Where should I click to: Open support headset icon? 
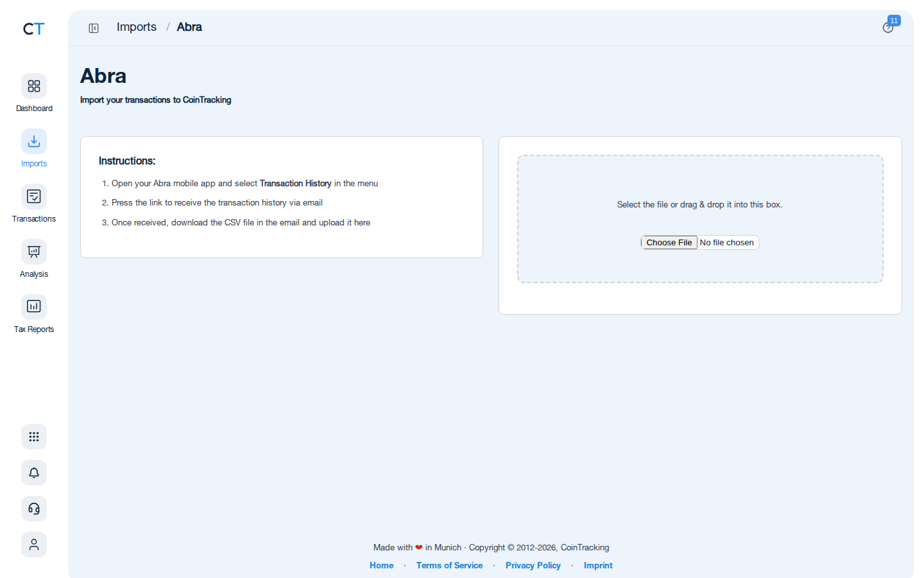[x=34, y=509]
